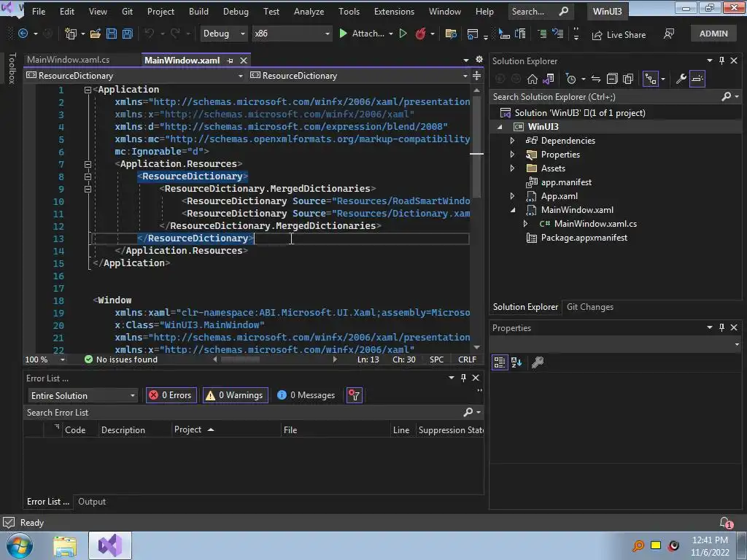Click Show All Files icon in Solution Explorer
Viewport: 747px width, 560px height.
[628, 79]
